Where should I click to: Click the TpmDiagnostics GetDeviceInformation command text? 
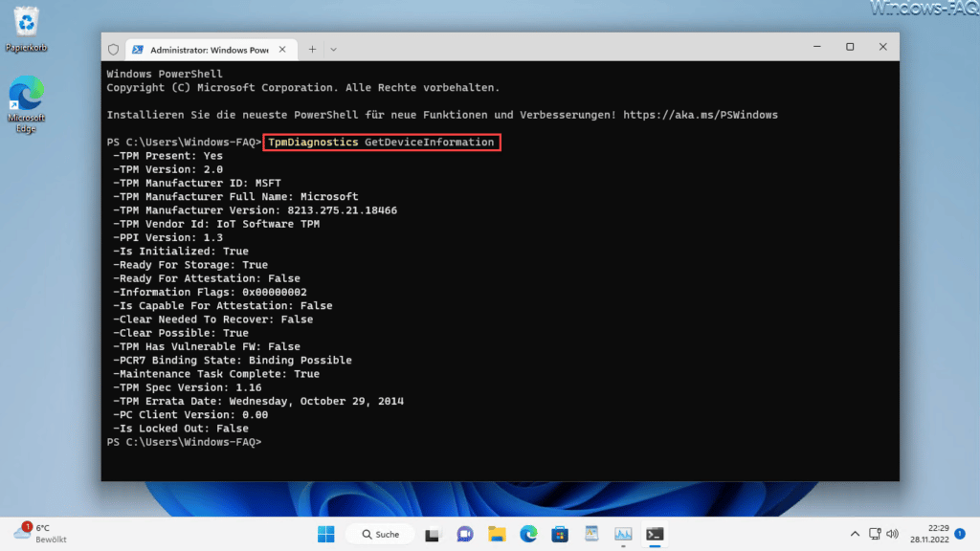381,143
